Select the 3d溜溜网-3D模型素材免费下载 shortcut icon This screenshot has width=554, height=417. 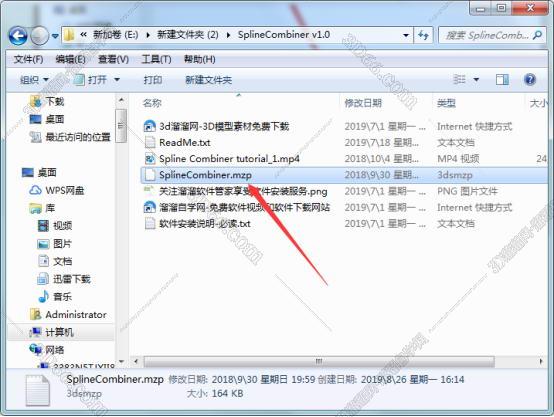pyautogui.click(x=150, y=127)
